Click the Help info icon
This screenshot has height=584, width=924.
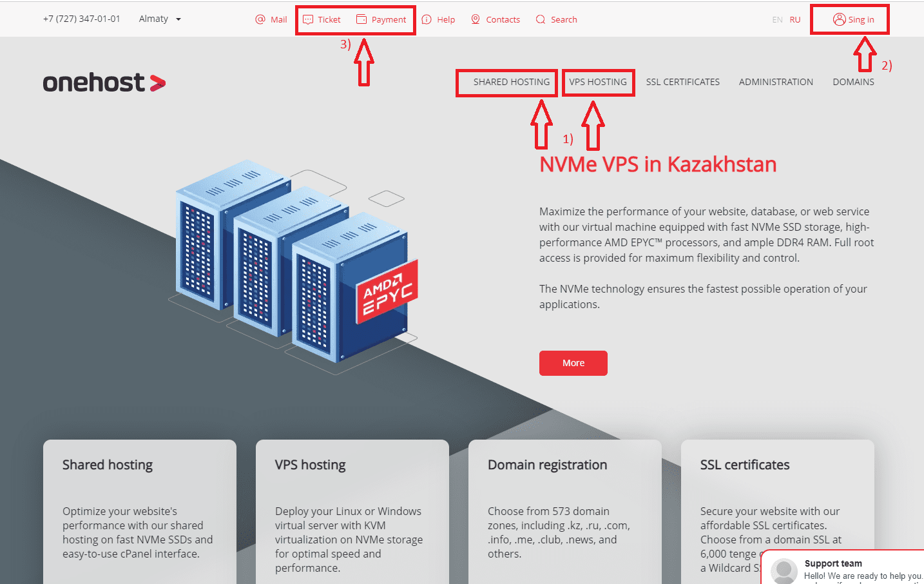(427, 19)
